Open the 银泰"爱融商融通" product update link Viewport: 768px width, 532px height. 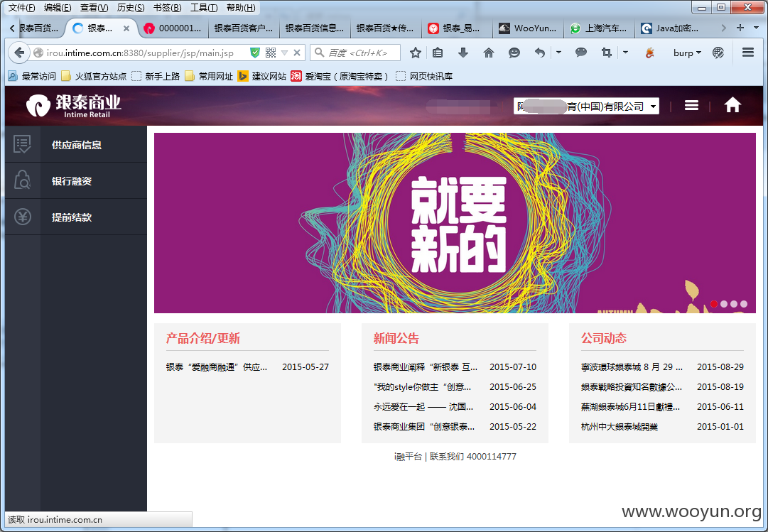click(217, 367)
